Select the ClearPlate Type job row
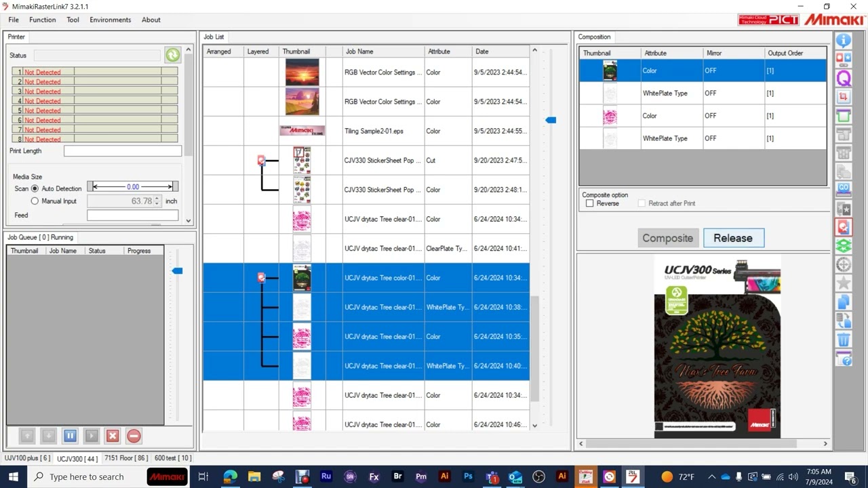868x488 pixels. [366, 249]
